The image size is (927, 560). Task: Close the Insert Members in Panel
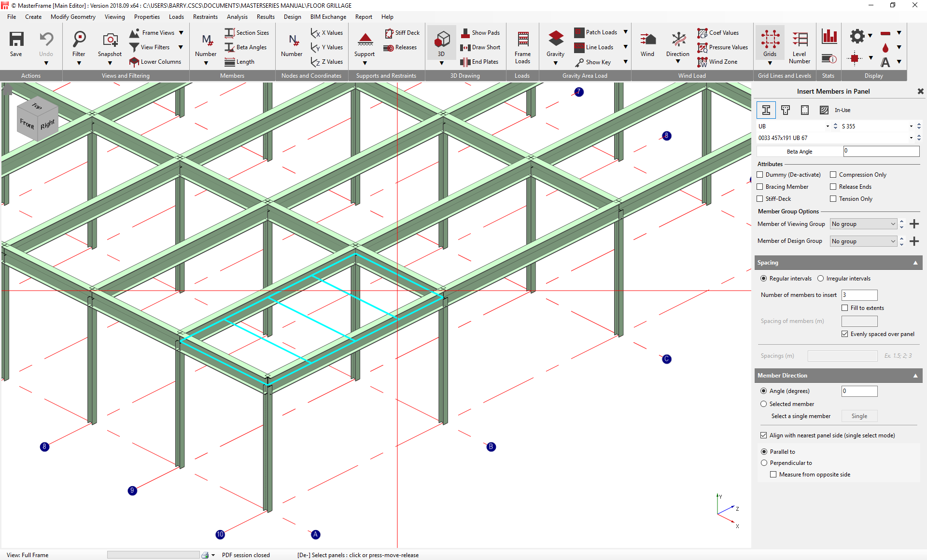point(920,91)
